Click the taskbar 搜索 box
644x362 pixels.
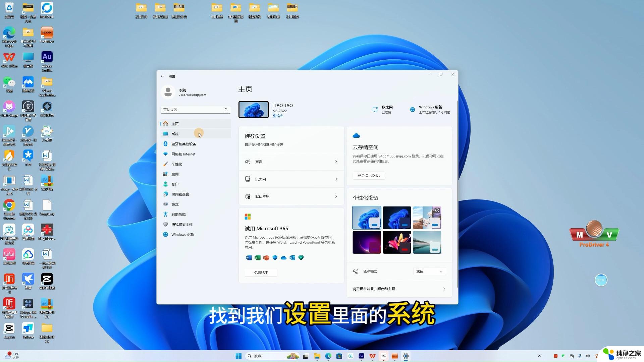273,356
